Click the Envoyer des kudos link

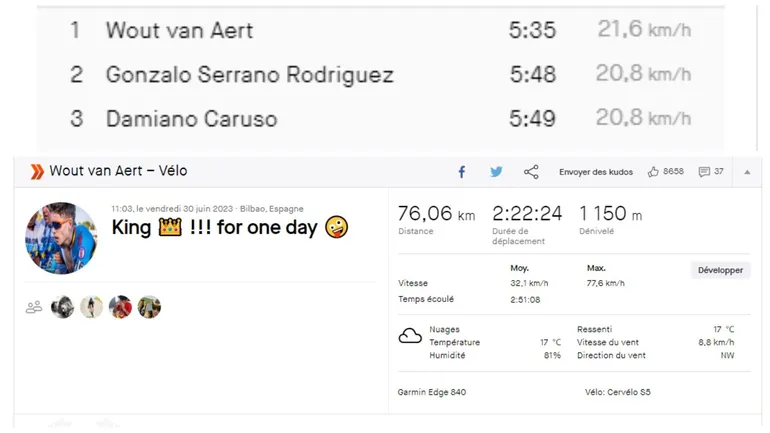595,172
